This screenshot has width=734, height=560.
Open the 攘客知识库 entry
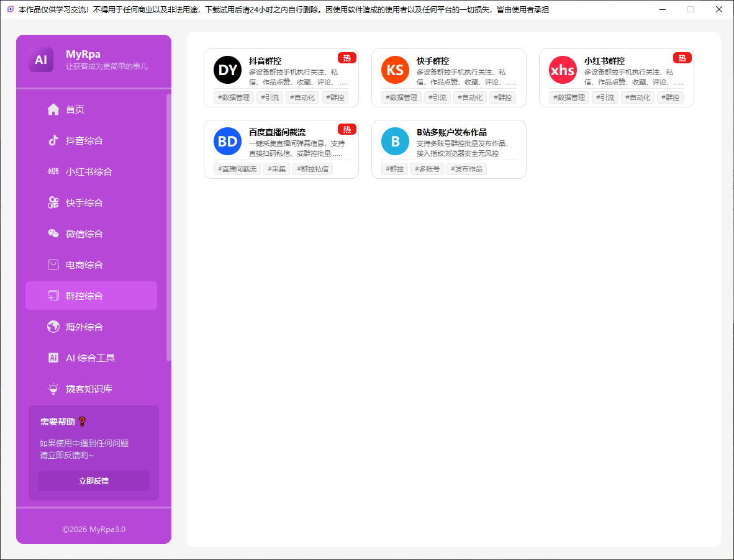point(91,389)
